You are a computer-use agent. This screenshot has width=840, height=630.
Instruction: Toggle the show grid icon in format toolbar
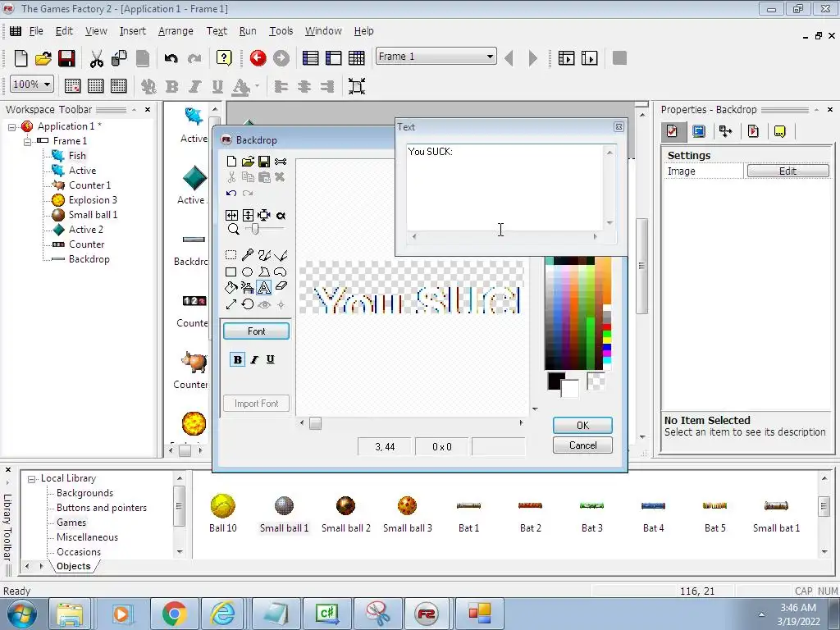click(x=95, y=85)
